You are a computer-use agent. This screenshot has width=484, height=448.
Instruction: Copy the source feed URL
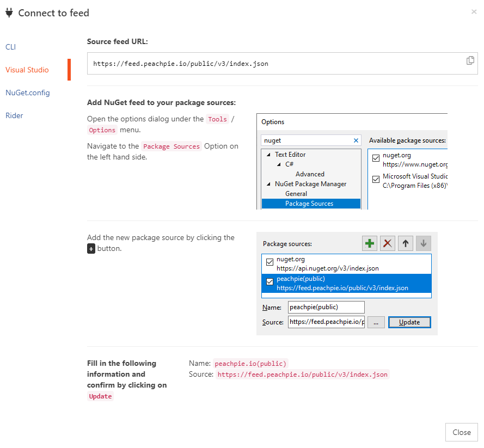pyautogui.click(x=470, y=60)
